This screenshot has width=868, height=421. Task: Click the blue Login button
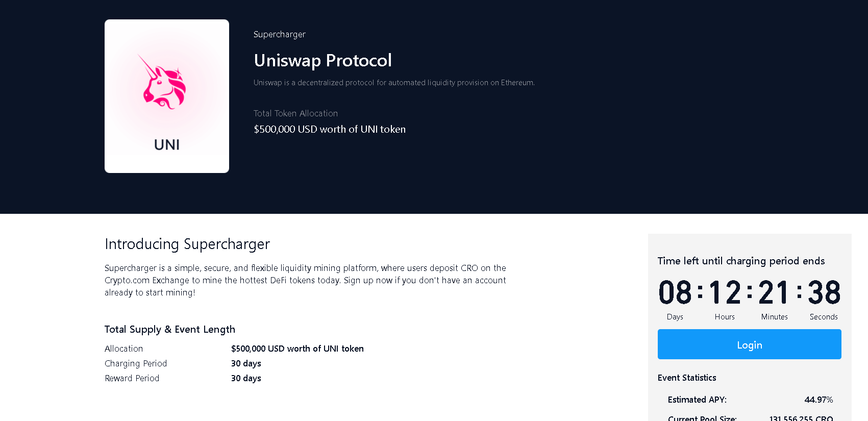pyautogui.click(x=749, y=344)
